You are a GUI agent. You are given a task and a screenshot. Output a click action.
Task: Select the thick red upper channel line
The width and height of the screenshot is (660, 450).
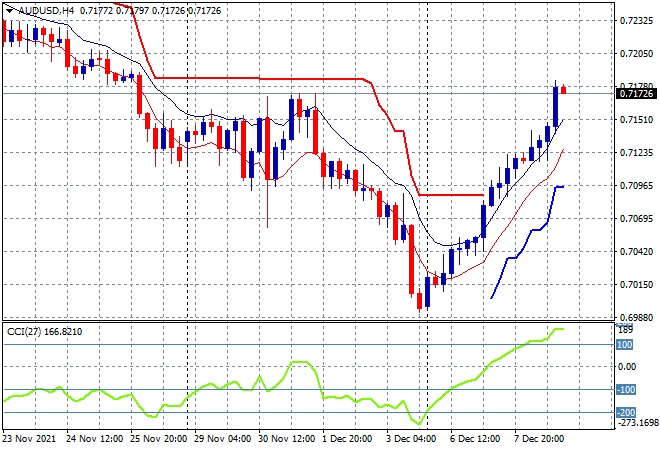click(260, 78)
